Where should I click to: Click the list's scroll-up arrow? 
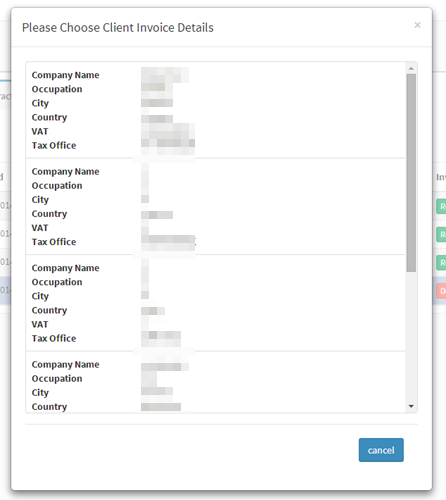(411, 68)
